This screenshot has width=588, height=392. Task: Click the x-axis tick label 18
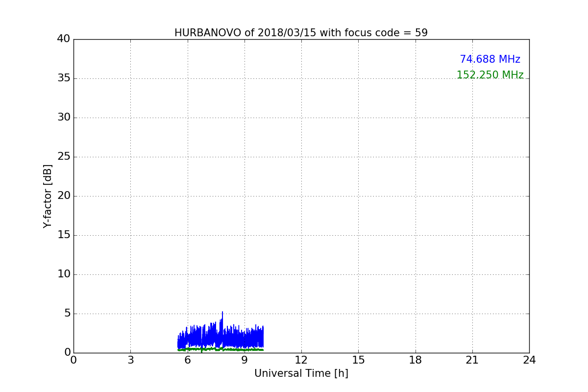coord(416,360)
